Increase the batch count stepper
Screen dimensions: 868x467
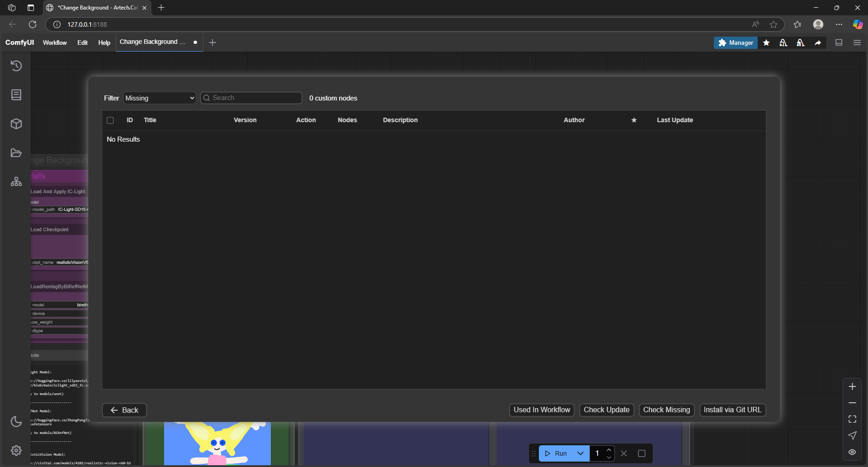(x=609, y=450)
